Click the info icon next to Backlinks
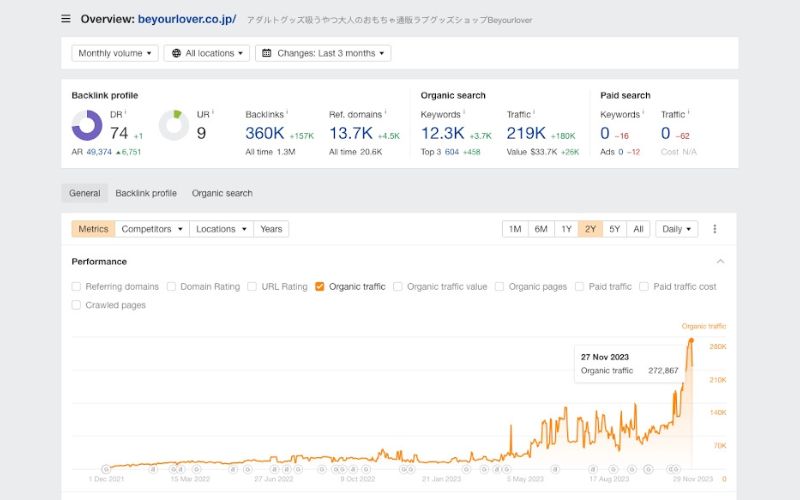This screenshot has height=500, width=800. pos(287,112)
